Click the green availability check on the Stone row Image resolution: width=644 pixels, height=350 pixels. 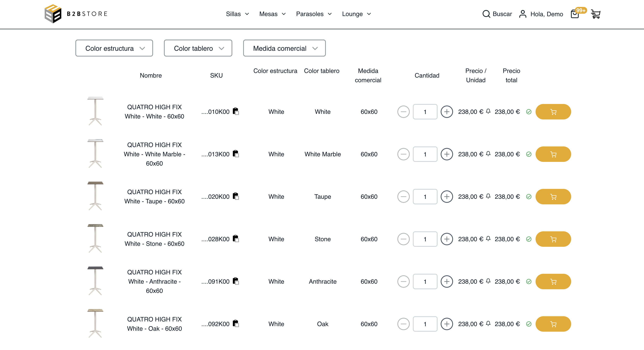pyautogui.click(x=529, y=239)
